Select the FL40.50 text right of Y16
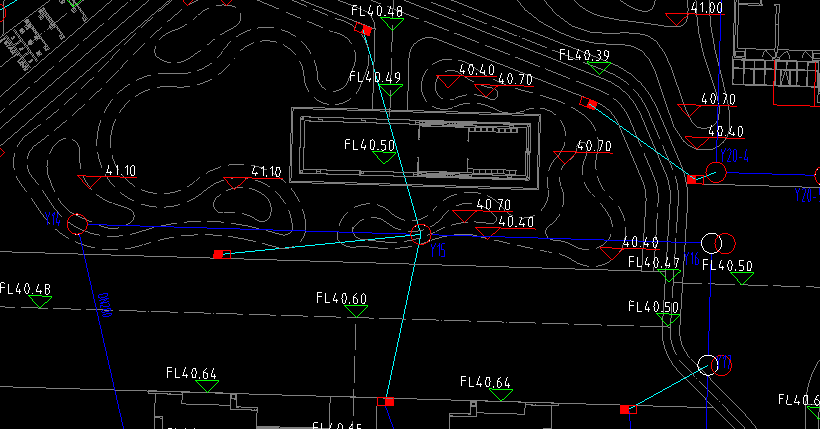The height and width of the screenshot is (429, 820). point(727,265)
